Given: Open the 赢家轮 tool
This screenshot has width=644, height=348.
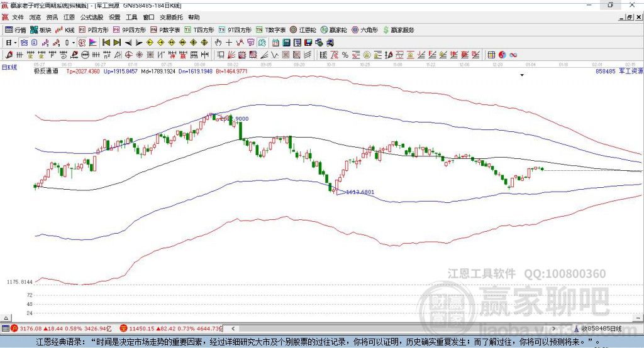Looking at the screenshot, I should tap(334, 30).
